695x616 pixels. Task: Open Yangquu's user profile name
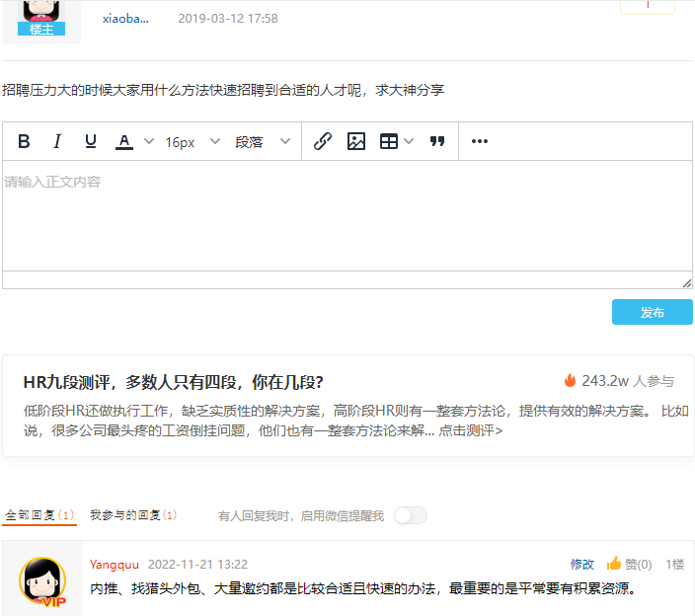(115, 564)
